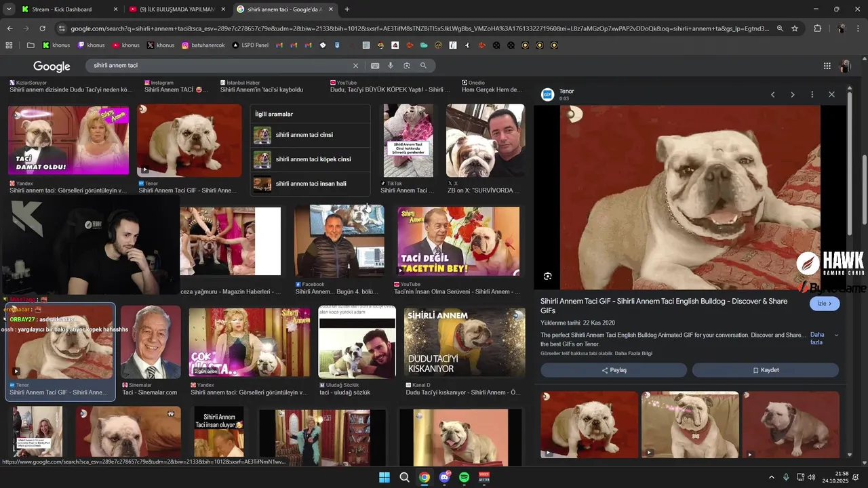Open the X khonus bookmark
The width and height of the screenshot is (868, 488).
click(x=161, y=45)
